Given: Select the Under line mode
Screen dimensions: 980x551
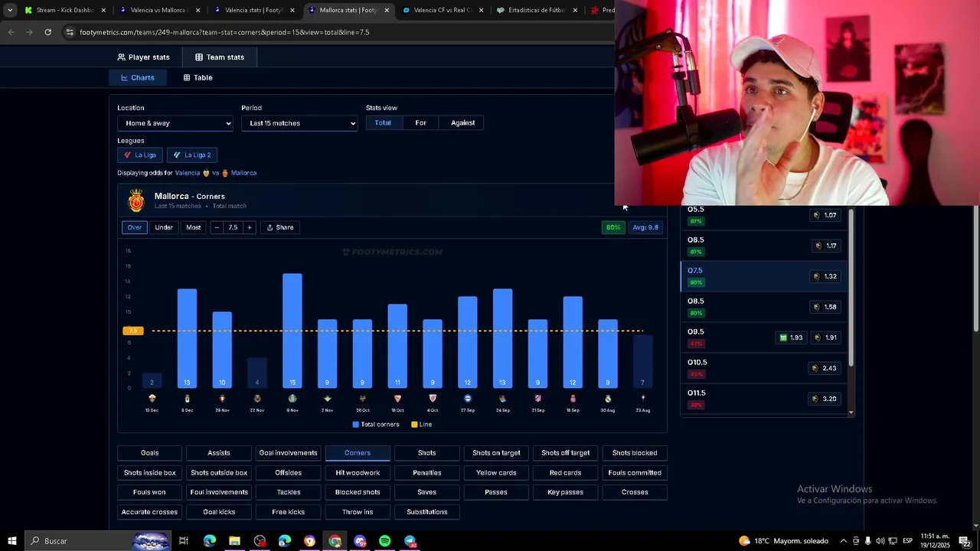Looking at the screenshot, I should [x=164, y=227].
